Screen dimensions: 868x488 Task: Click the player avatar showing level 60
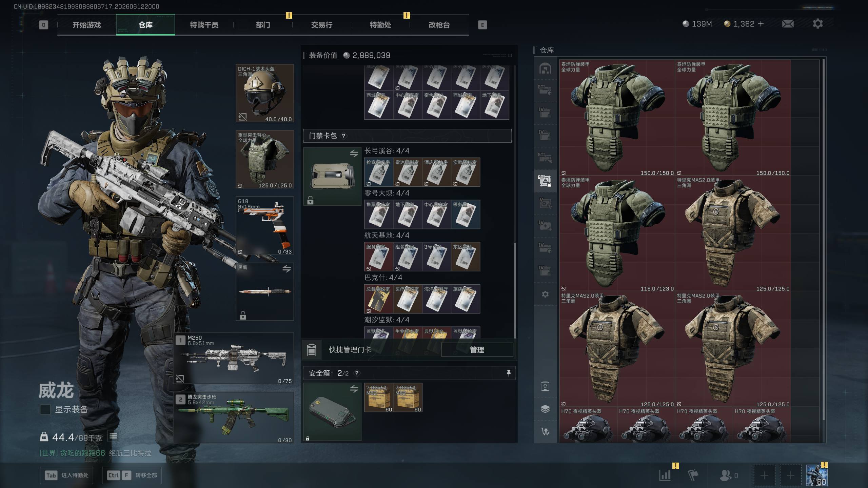tap(817, 475)
